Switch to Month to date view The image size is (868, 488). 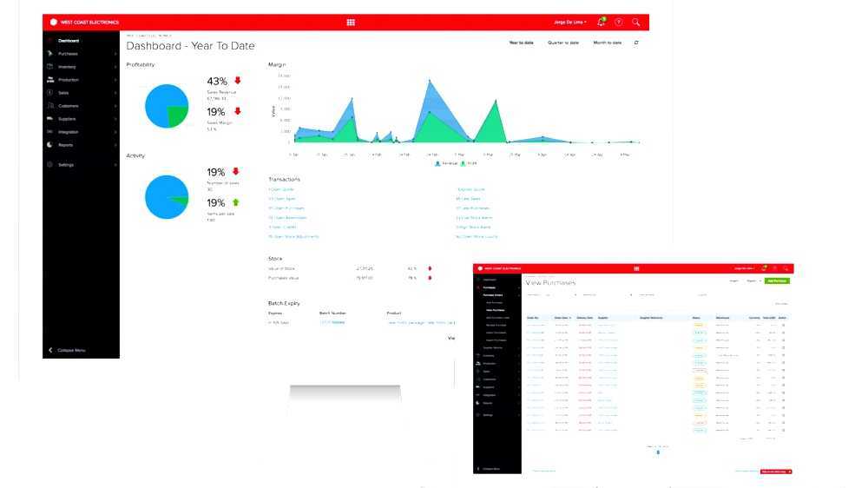tap(608, 43)
